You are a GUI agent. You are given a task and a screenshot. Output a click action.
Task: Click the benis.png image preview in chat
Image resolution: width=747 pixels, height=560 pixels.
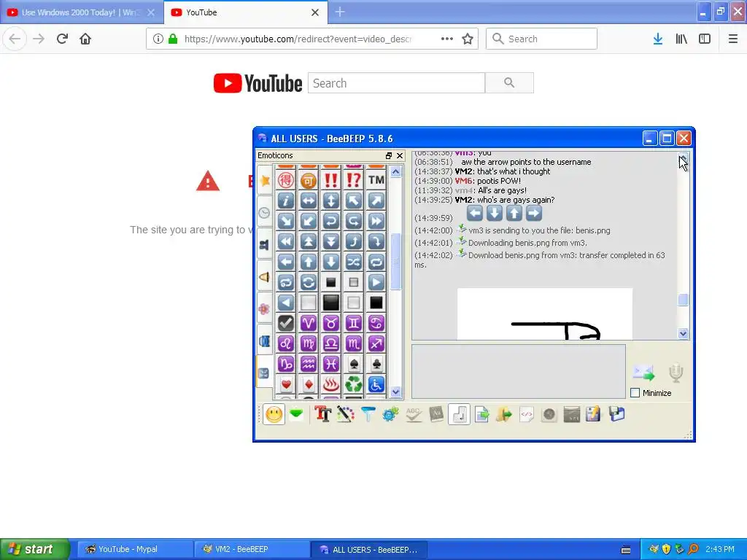(x=545, y=314)
